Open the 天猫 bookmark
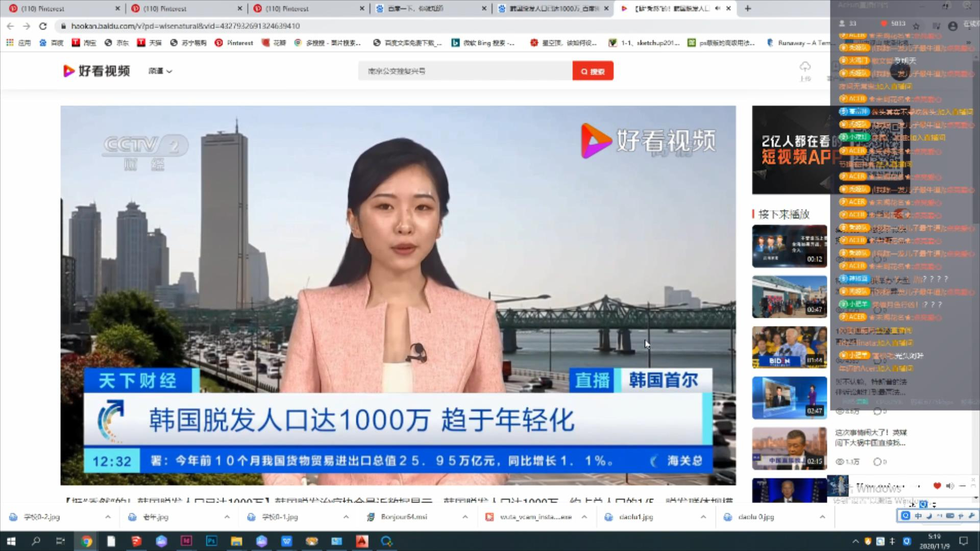Image resolution: width=980 pixels, height=551 pixels. [x=150, y=43]
